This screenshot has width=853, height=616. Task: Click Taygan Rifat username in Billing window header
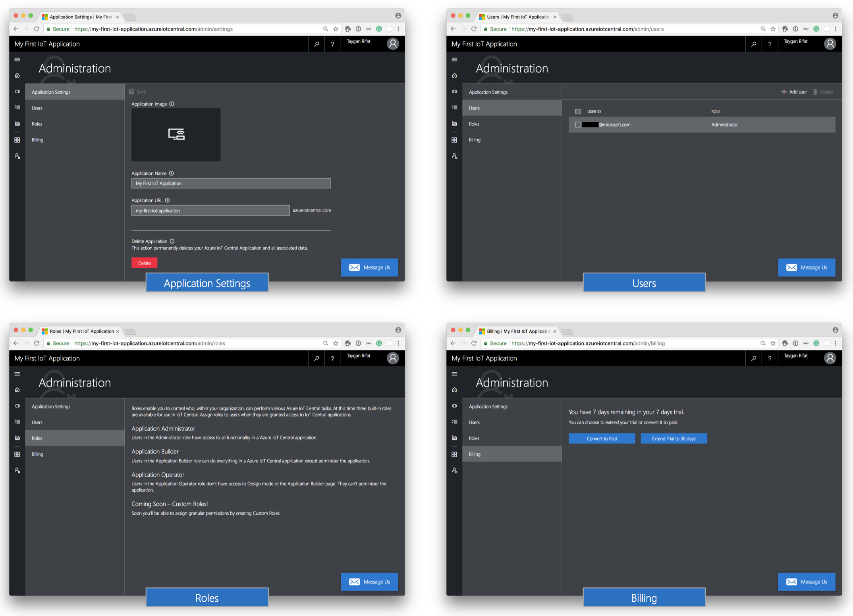[796, 356]
